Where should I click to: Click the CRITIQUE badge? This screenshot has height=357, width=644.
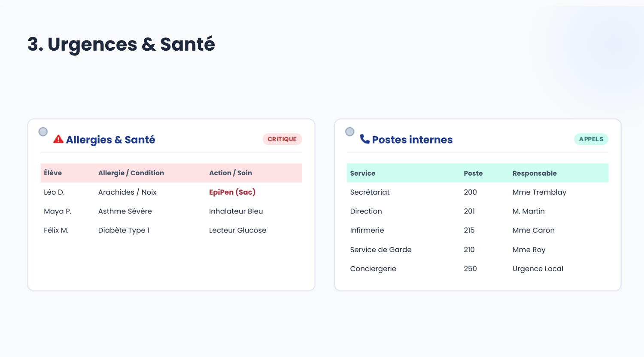(282, 139)
